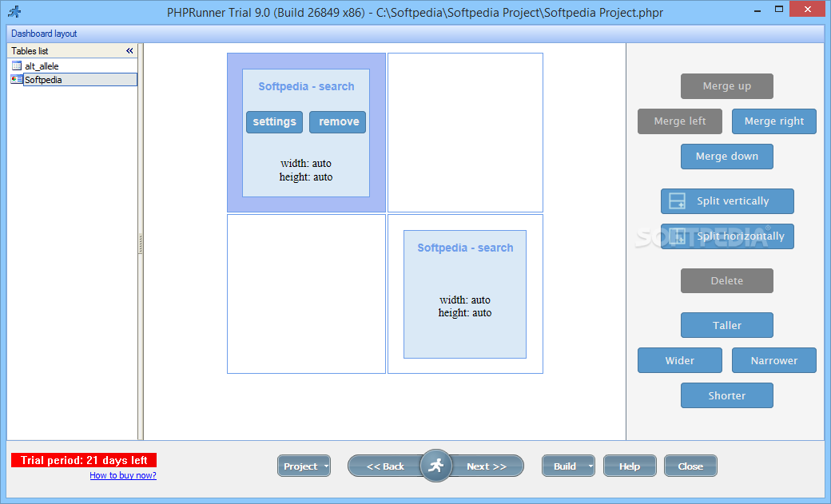
Task: Click the Merge left button
Action: click(679, 121)
